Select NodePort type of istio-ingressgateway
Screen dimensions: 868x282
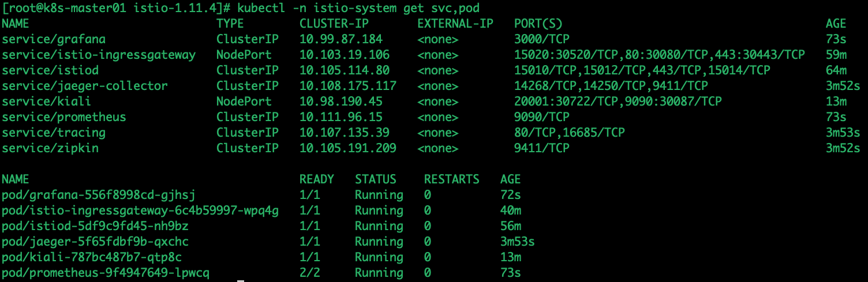[x=244, y=55]
